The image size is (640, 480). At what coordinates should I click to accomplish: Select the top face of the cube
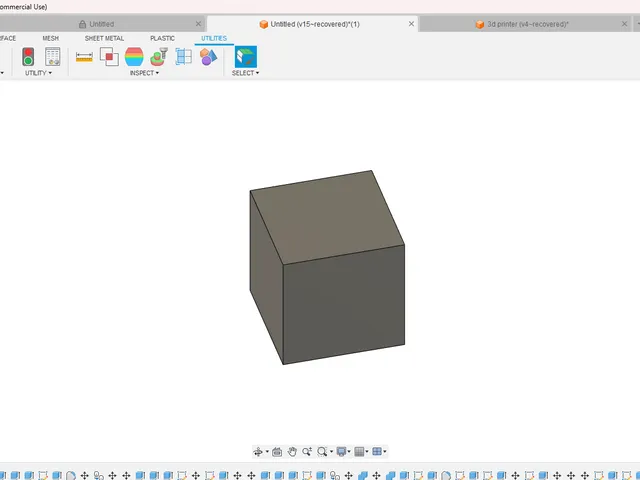coord(327,217)
